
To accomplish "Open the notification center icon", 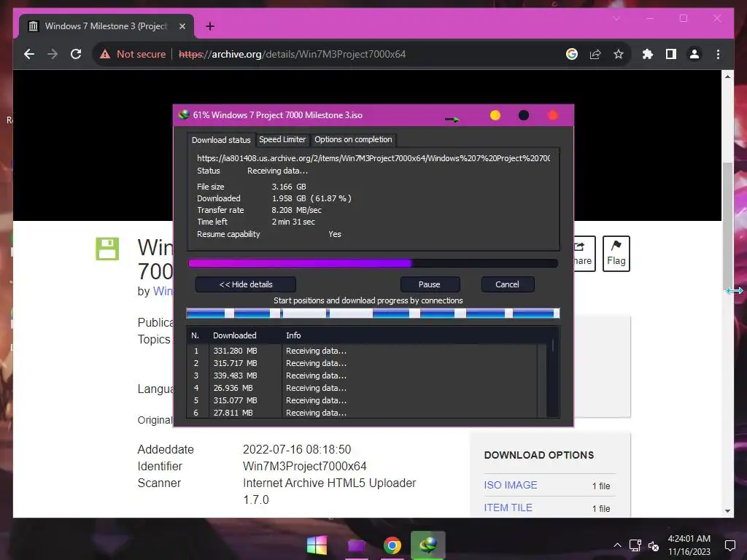I will click(x=729, y=545).
